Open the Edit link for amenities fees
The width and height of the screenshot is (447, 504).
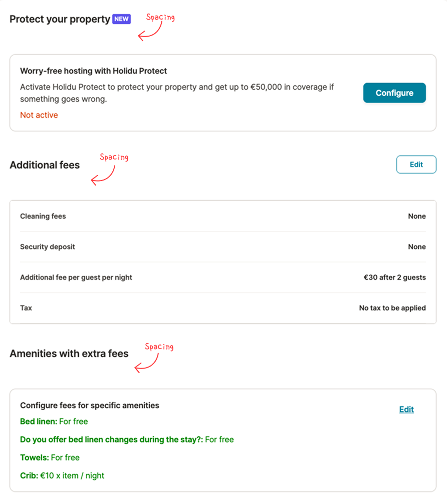click(x=406, y=409)
